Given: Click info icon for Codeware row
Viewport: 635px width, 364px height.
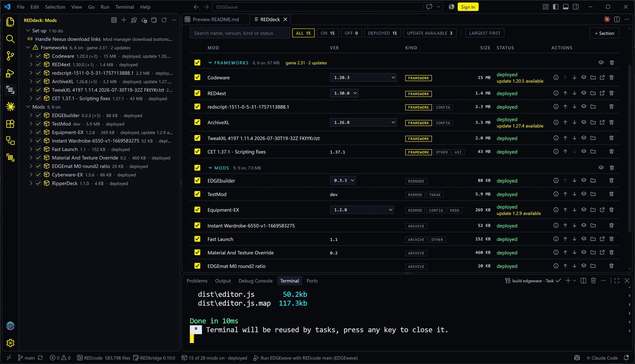Looking at the screenshot, I should (556, 77).
